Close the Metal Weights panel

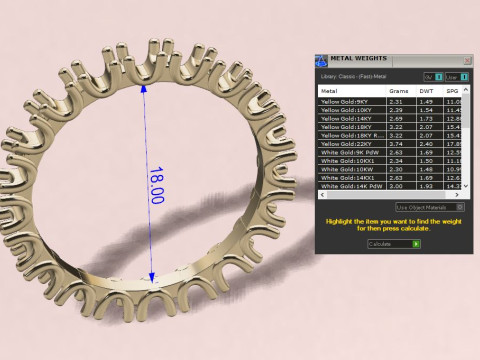pyautogui.click(x=467, y=60)
